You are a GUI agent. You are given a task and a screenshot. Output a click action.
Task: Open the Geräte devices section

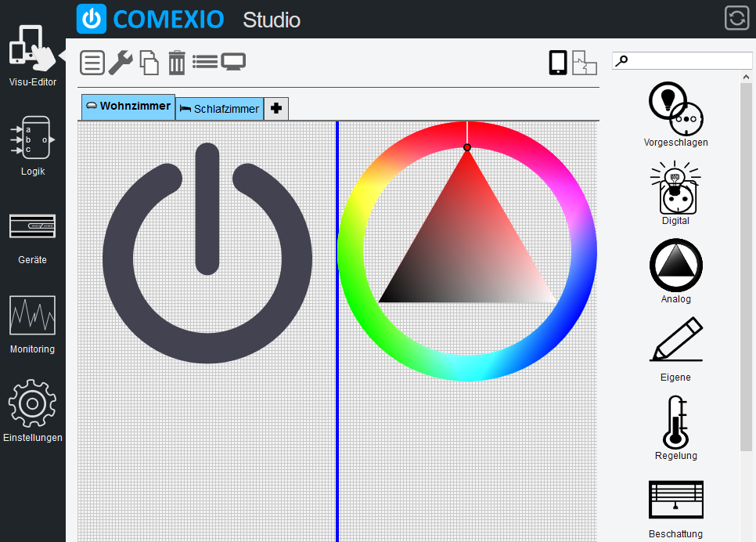pos(32,238)
